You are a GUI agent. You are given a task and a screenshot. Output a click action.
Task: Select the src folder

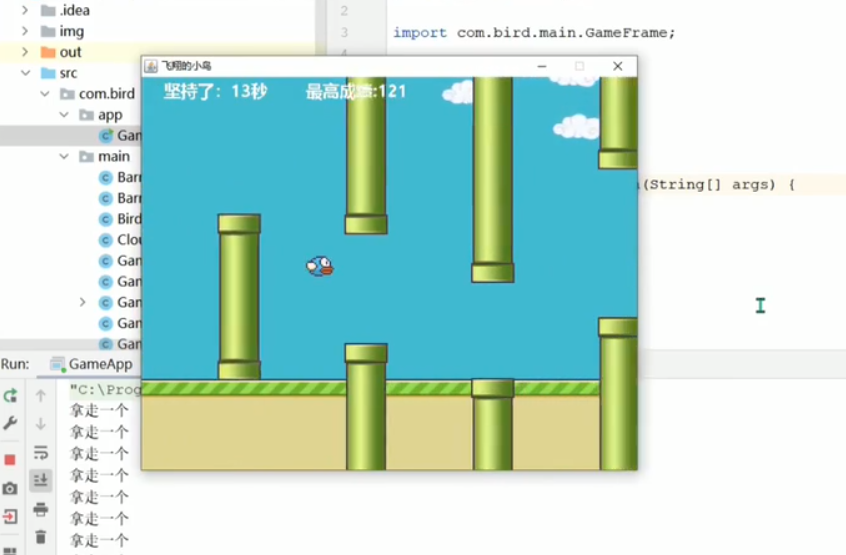59,73
